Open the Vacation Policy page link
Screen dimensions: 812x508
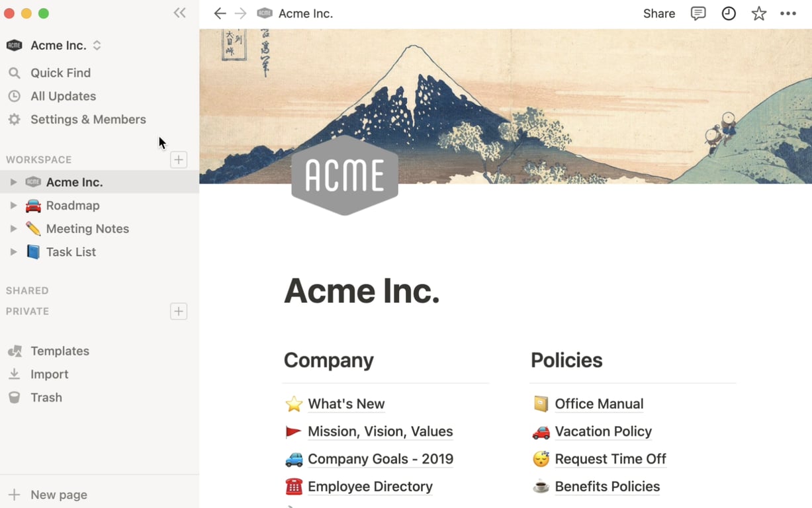[x=603, y=432]
